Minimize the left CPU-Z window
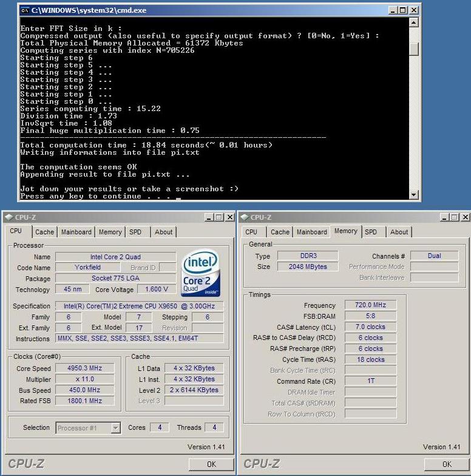Viewport: 471px width, 476px height. (x=209, y=217)
